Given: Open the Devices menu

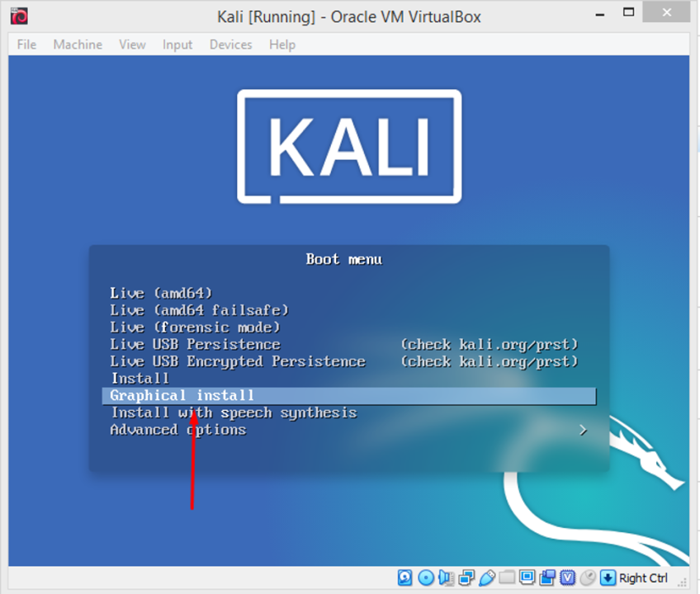Looking at the screenshot, I should (230, 45).
